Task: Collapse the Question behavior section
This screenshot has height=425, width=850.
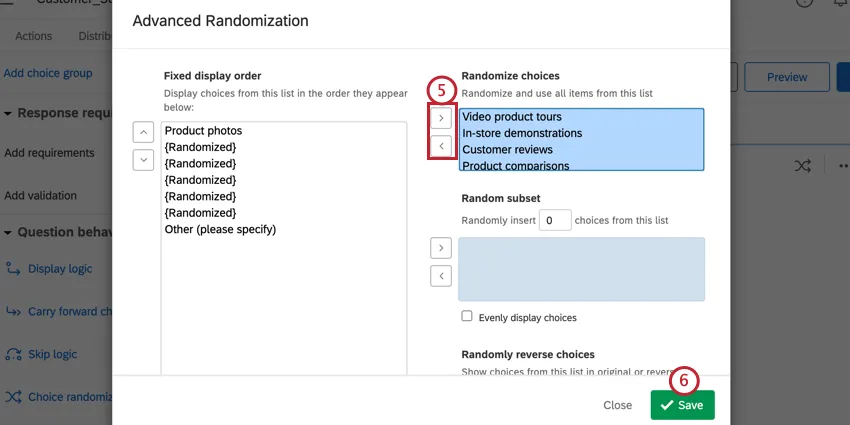Action: click(8, 232)
